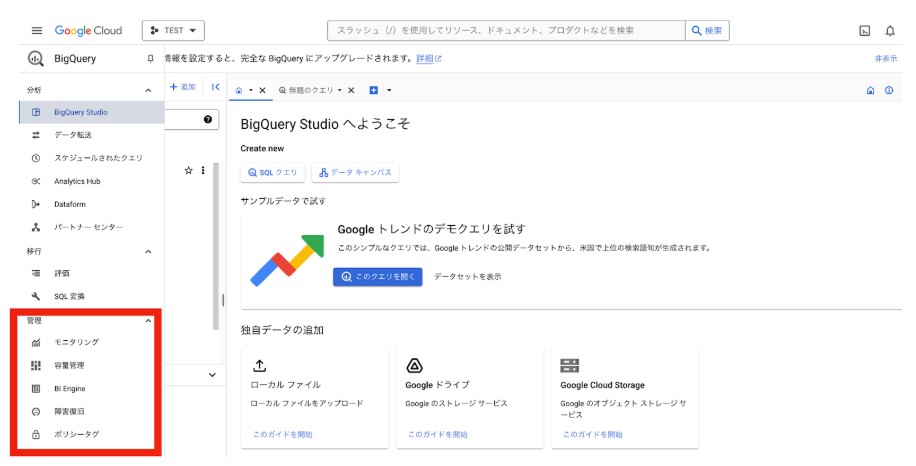Click the notifications bell icon
The height and width of the screenshot is (466, 916).
pos(890,31)
